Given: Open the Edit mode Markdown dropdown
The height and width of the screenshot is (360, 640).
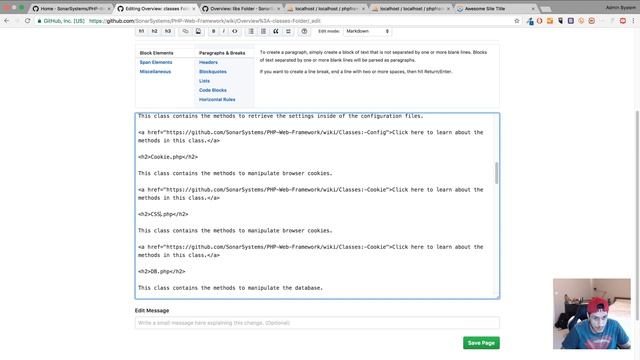Looking at the screenshot, I should 367,31.
